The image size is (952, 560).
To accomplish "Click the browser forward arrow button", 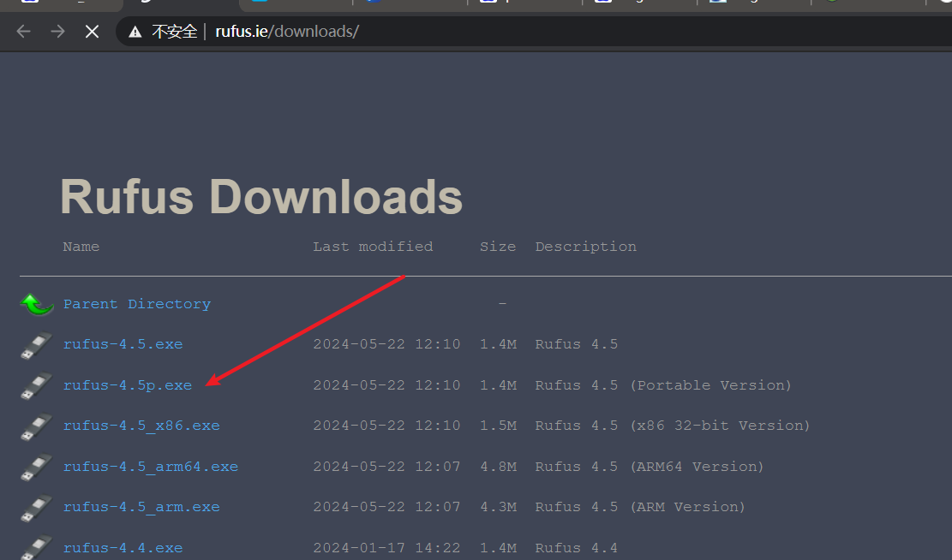I will pyautogui.click(x=57, y=32).
